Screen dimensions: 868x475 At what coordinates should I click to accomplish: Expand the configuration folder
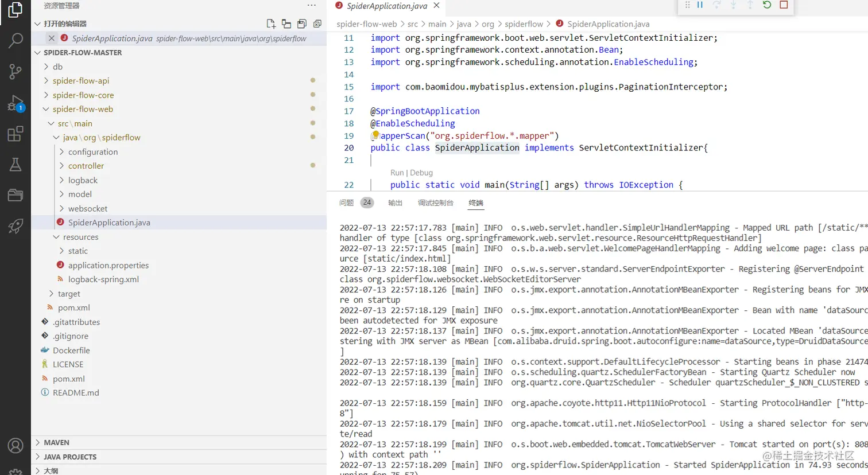[62, 151]
